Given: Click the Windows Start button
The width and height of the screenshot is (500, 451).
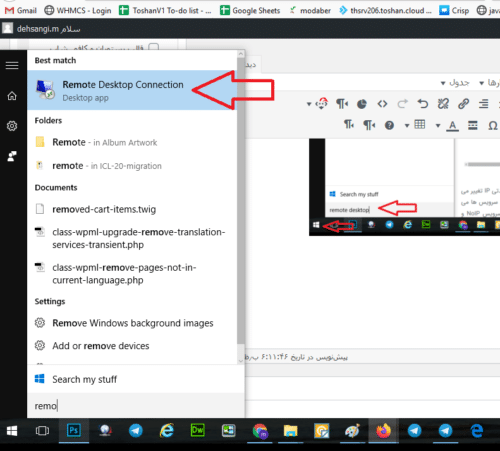Looking at the screenshot, I should (x=12, y=431).
